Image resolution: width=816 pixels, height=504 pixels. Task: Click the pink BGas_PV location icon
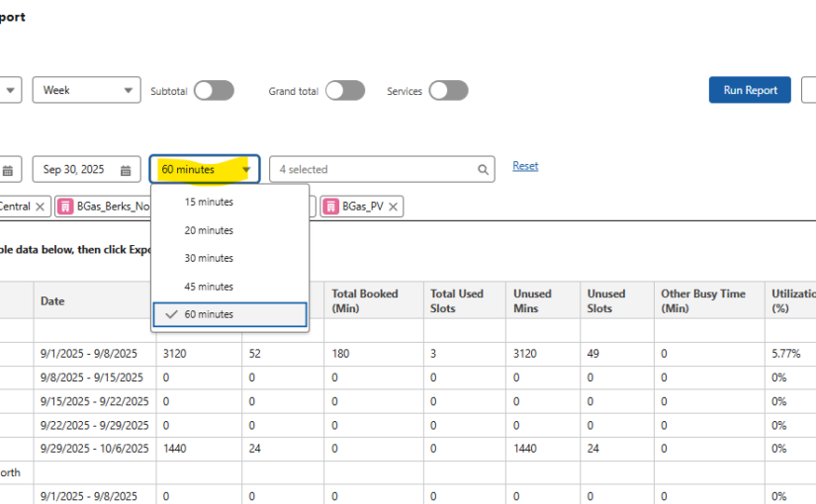329,207
